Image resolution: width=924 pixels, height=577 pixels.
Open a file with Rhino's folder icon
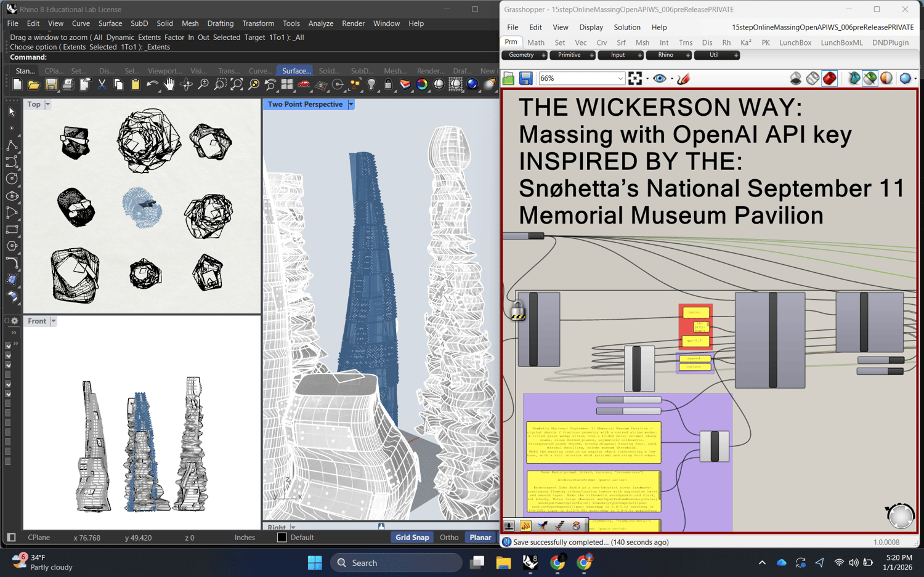[x=34, y=85]
